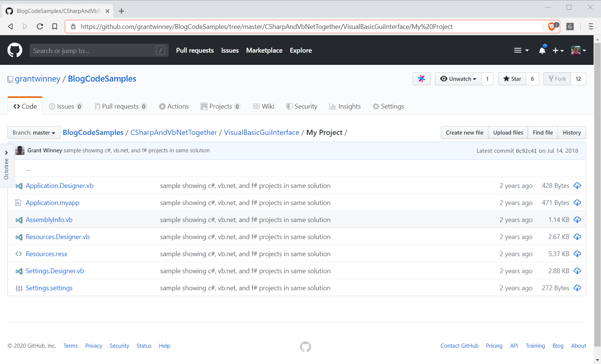This screenshot has height=364, width=601.
Task: Toggle the Unwatch repository button
Action: coord(458,79)
